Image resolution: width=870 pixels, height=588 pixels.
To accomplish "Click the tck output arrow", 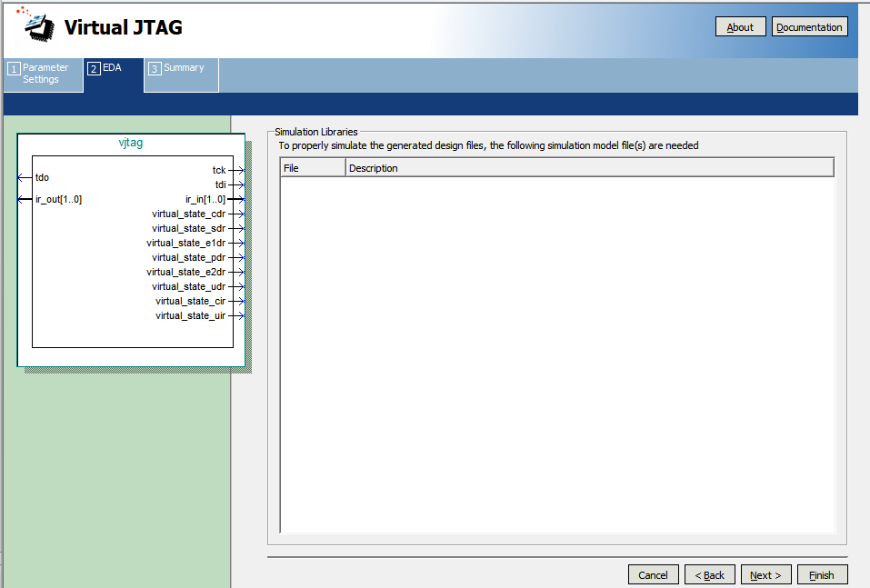I will coord(237,170).
